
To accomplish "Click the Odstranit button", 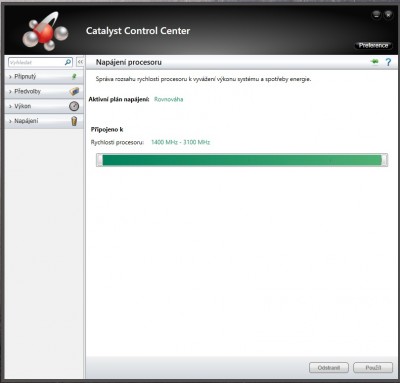I will coord(329,368).
